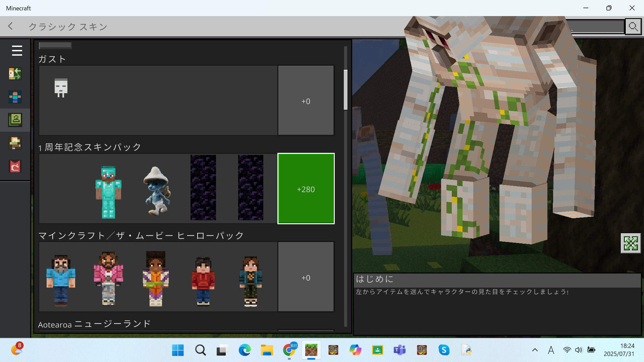Click the +0 button in the ガスト row
Viewport: 644px width, 362px height.
pyautogui.click(x=306, y=101)
